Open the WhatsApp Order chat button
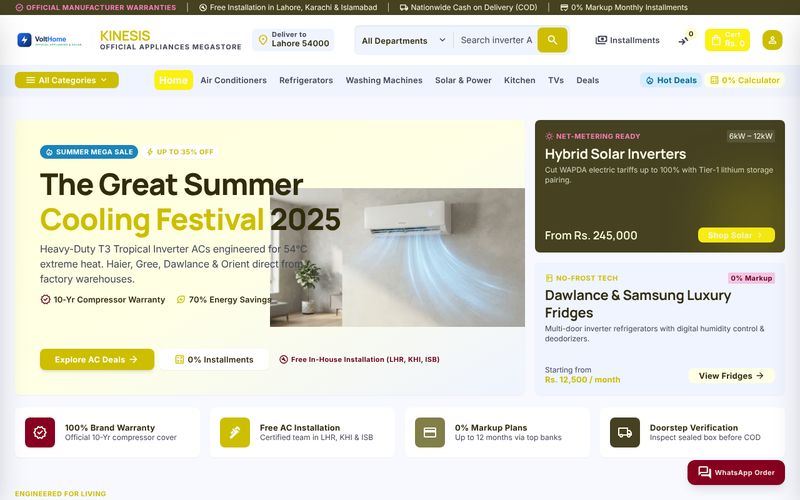 736,472
